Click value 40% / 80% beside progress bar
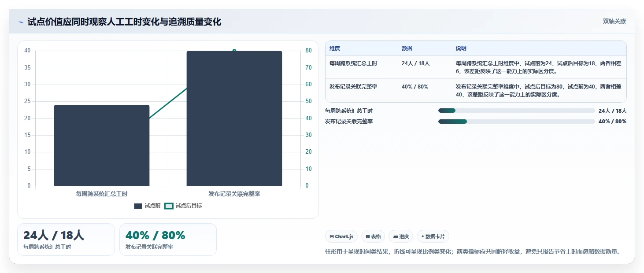 pyautogui.click(x=612, y=122)
